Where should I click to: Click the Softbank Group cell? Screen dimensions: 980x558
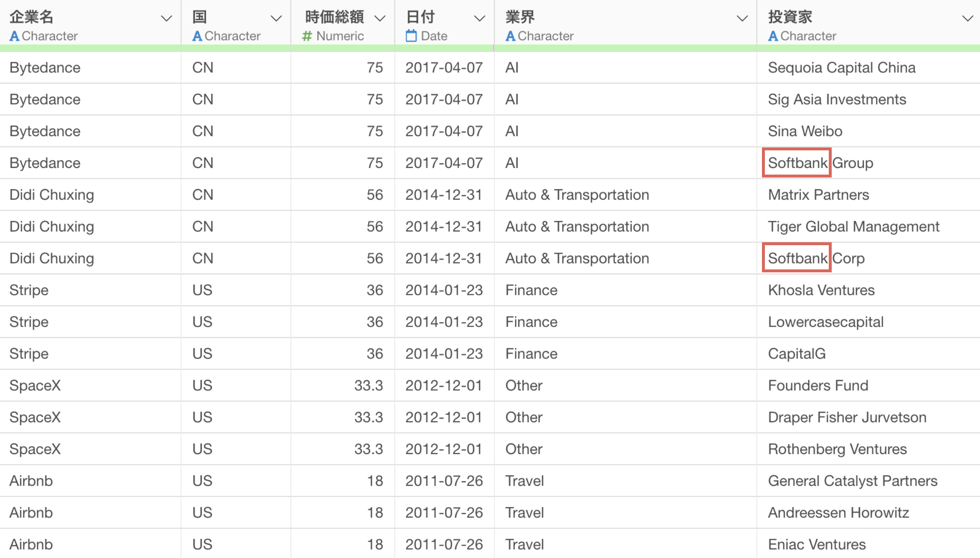868,163
